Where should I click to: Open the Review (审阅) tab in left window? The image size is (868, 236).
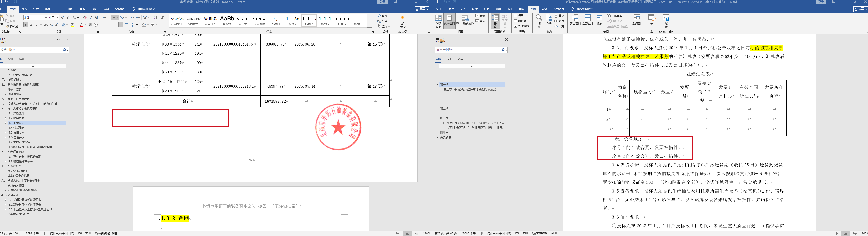pyautogui.click(x=82, y=9)
